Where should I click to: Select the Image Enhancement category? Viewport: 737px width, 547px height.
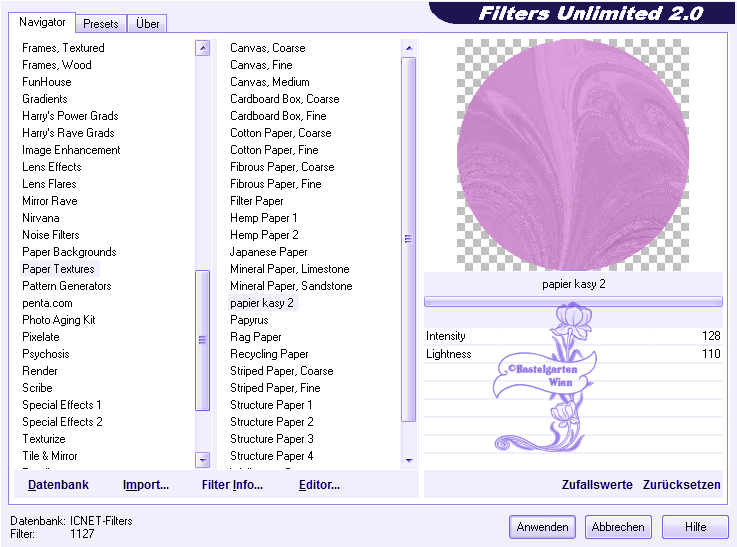coord(71,150)
